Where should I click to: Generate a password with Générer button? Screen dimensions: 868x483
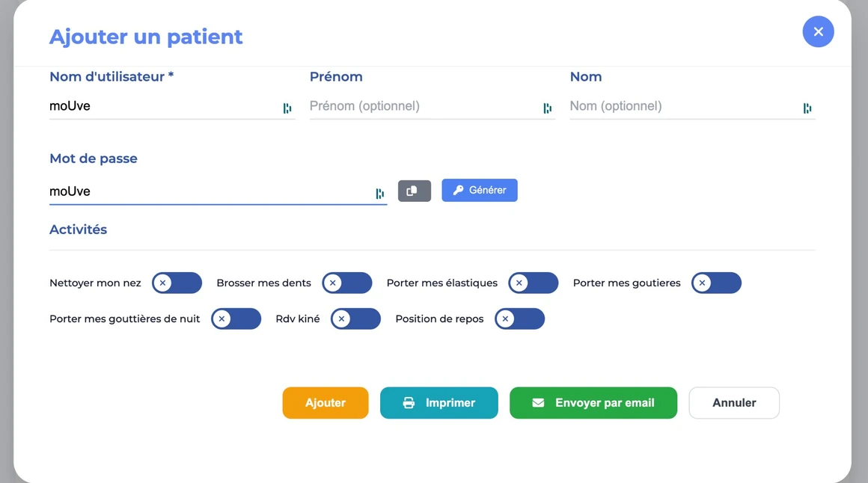click(x=479, y=190)
